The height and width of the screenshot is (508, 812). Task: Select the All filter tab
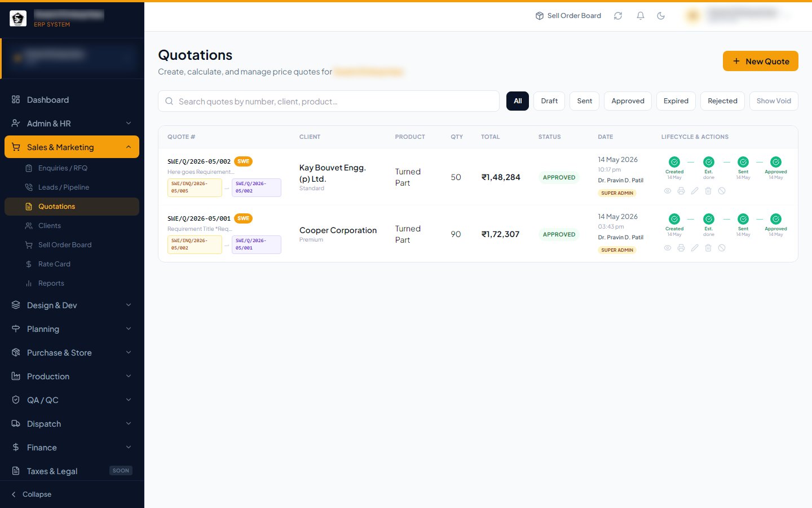(518, 101)
